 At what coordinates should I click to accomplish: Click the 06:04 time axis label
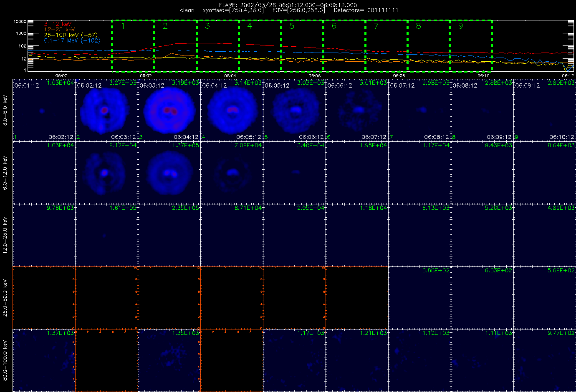(230, 75)
